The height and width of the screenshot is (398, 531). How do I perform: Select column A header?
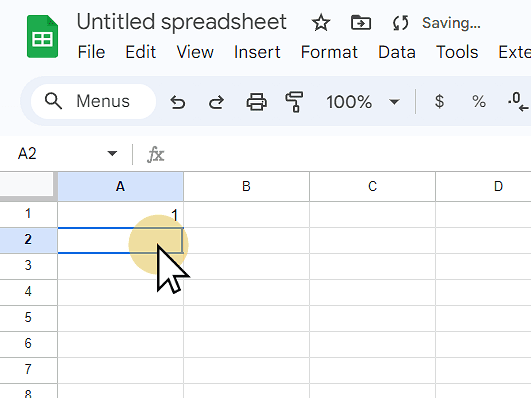pyautogui.click(x=121, y=186)
